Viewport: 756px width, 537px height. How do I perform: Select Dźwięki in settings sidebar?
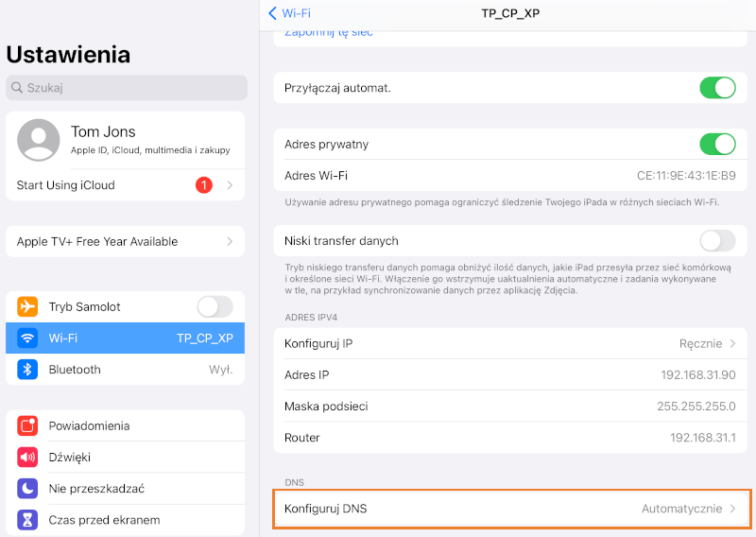coord(125,458)
